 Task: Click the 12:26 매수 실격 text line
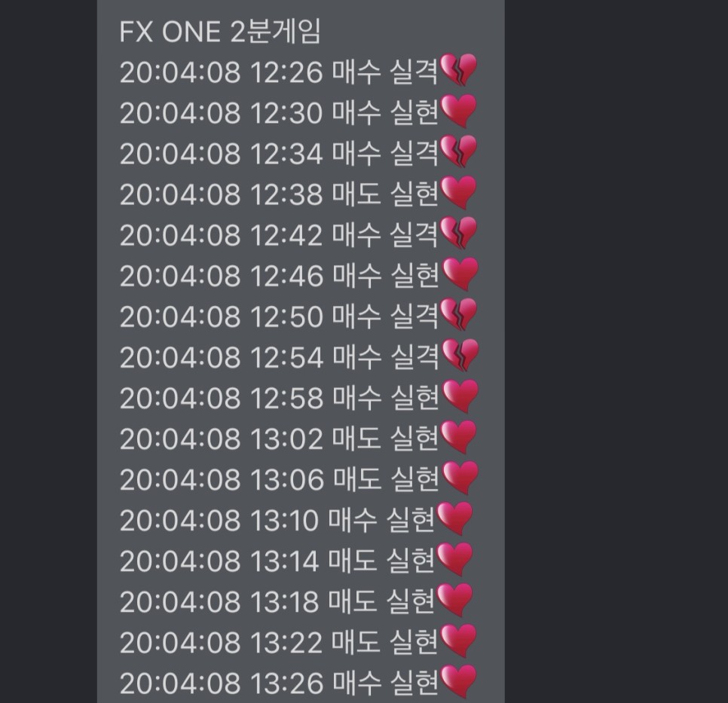279,72
